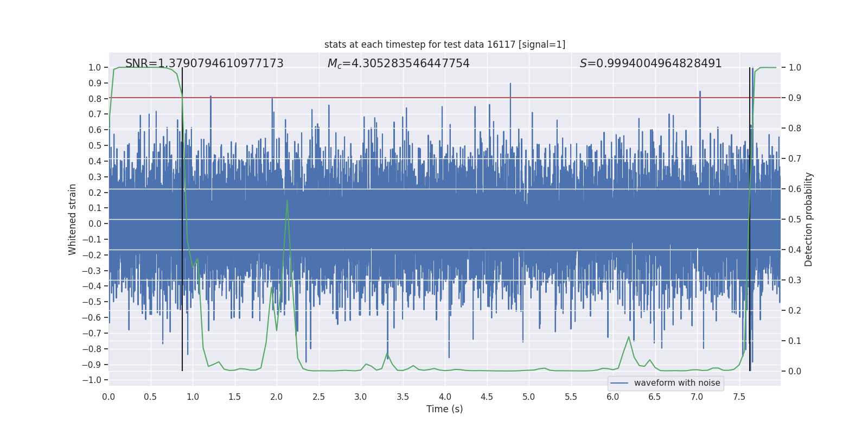Click the green curve bump just after 6.0 s

tap(629, 337)
